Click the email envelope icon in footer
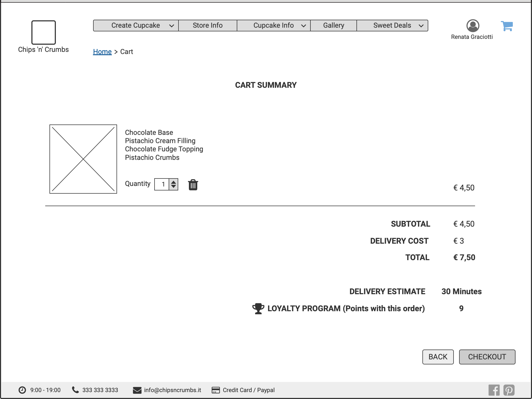This screenshot has height=399, width=532. click(x=137, y=390)
